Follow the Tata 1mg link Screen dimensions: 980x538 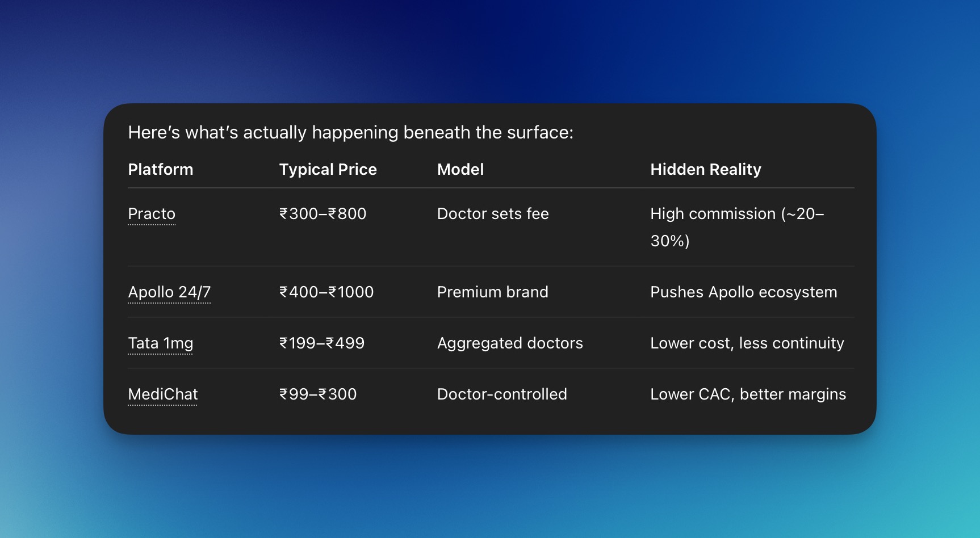click(x=160, y=343)
